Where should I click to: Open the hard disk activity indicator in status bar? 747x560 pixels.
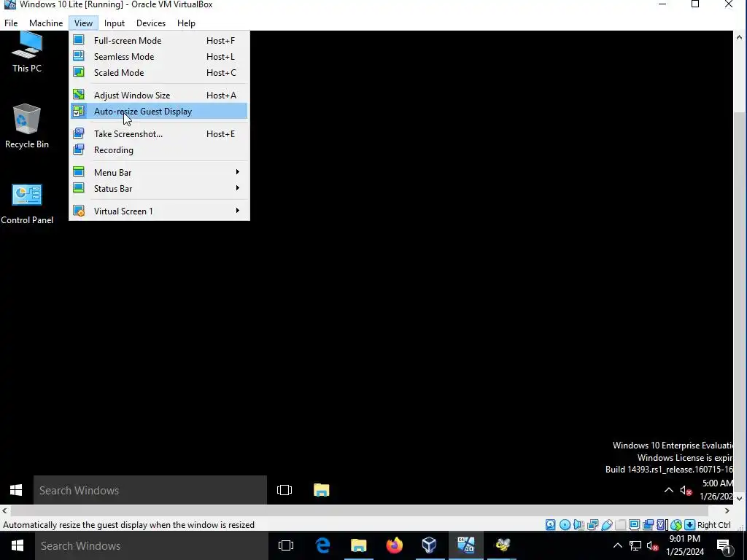click(x=550, y=525)
